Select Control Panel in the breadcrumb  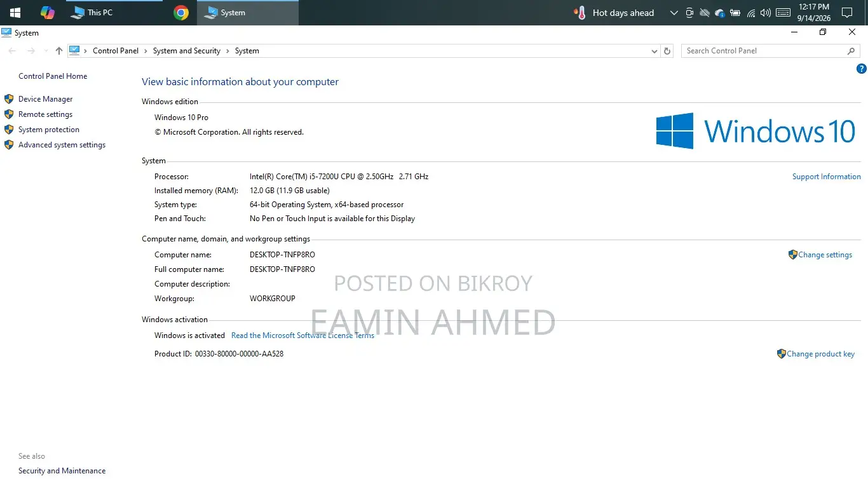click(116, 51)
